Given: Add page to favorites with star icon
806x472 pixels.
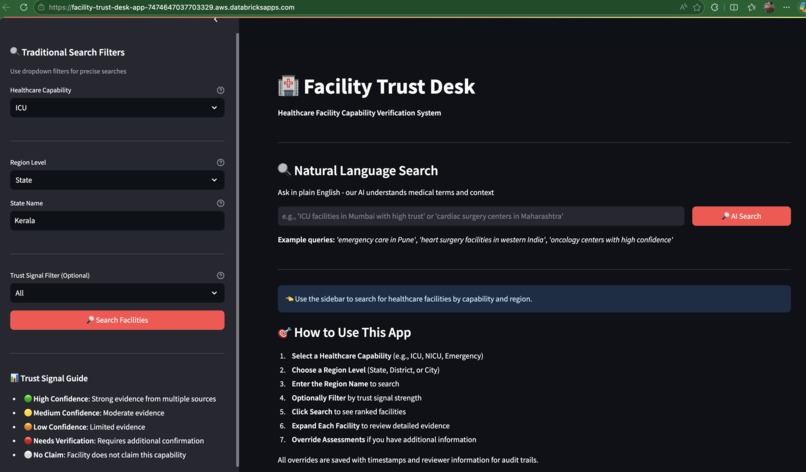Looking at the screenshot, I should coord(697,7).
